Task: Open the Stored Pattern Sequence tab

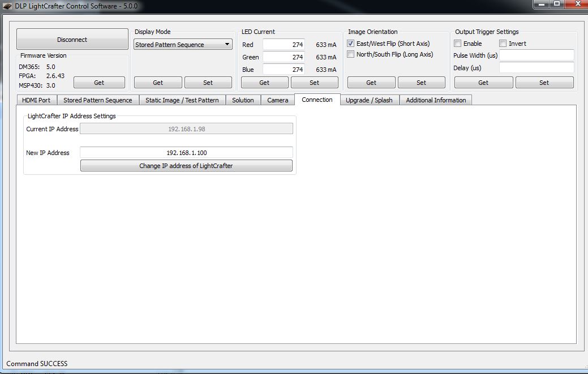Action: click(x=98, y=100)
